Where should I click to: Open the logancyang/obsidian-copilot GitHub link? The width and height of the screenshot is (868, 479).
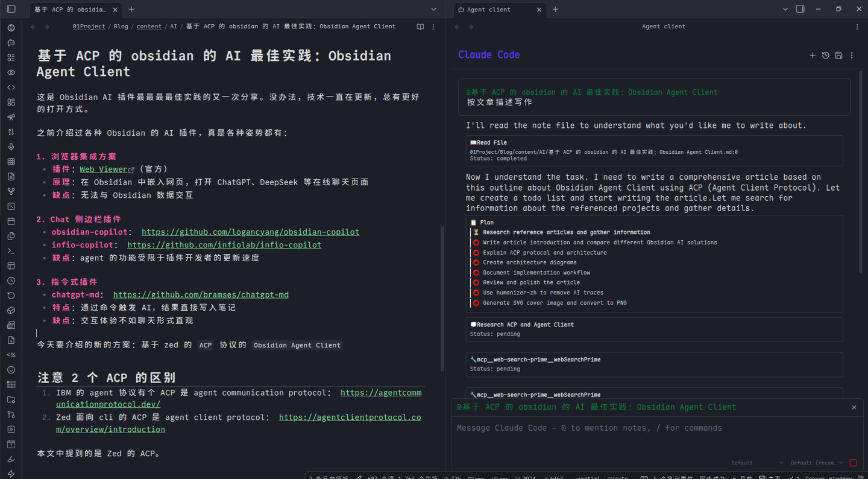(250, 232)
